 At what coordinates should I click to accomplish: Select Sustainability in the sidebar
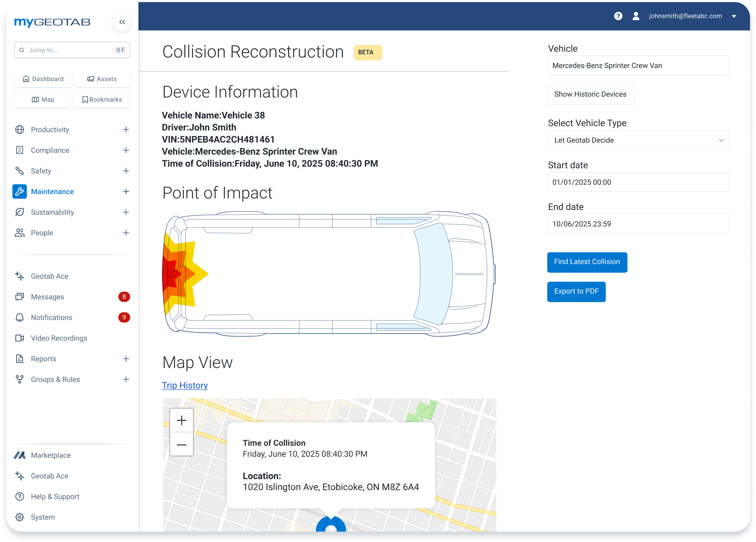pyautogui.click(x=52, y=212)
